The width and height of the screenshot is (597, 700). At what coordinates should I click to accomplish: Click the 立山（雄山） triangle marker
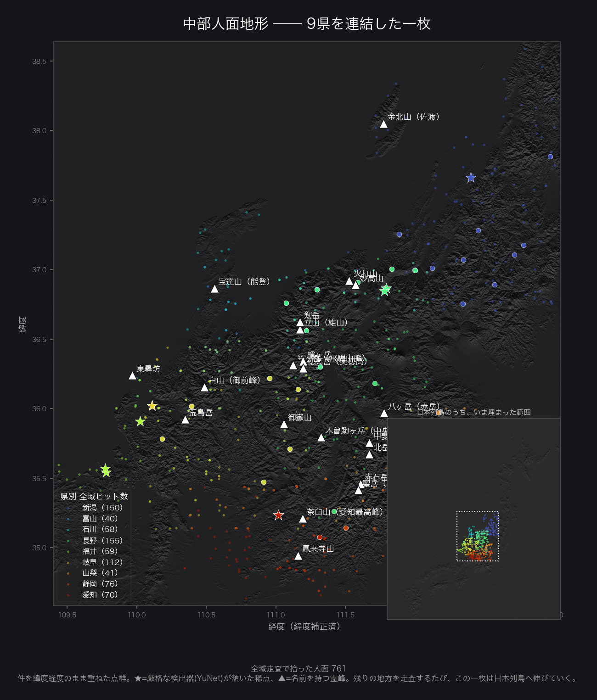point(300,330)
